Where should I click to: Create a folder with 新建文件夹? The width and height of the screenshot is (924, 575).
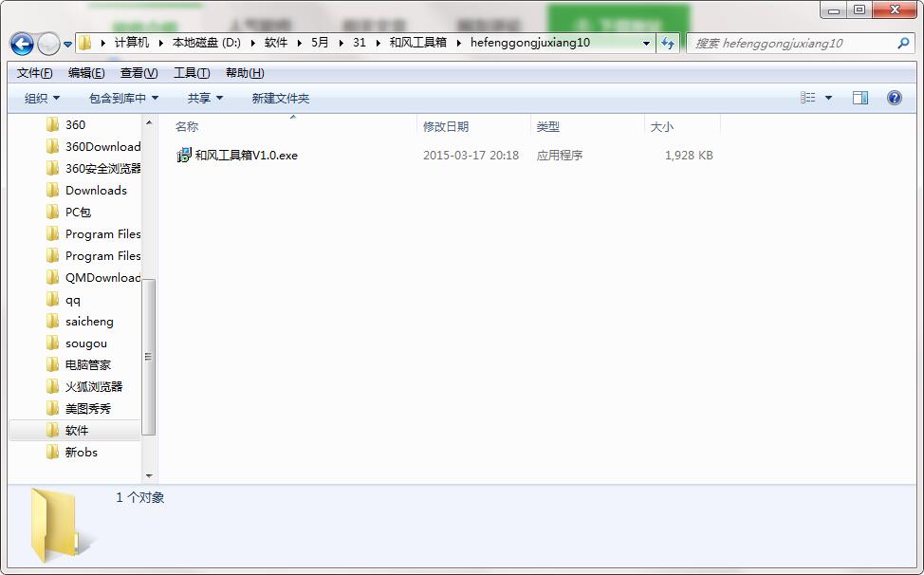pos(281,98)
